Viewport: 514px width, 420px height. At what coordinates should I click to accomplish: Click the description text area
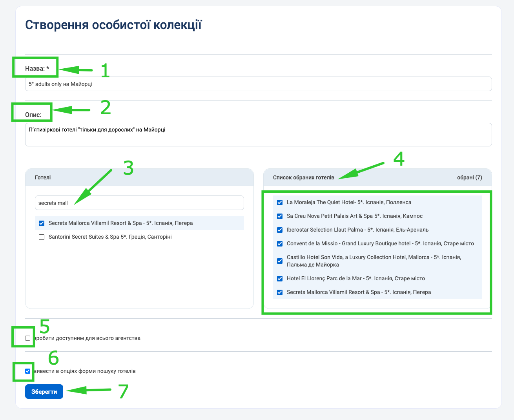258,135
